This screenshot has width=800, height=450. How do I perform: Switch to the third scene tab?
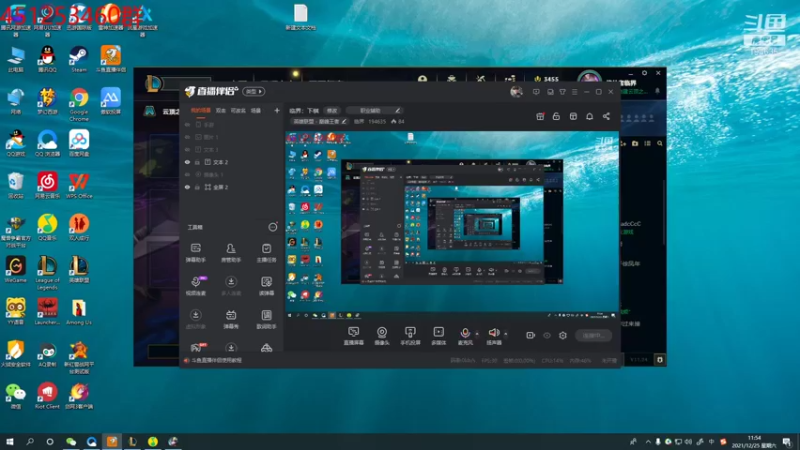pos(238,111)
